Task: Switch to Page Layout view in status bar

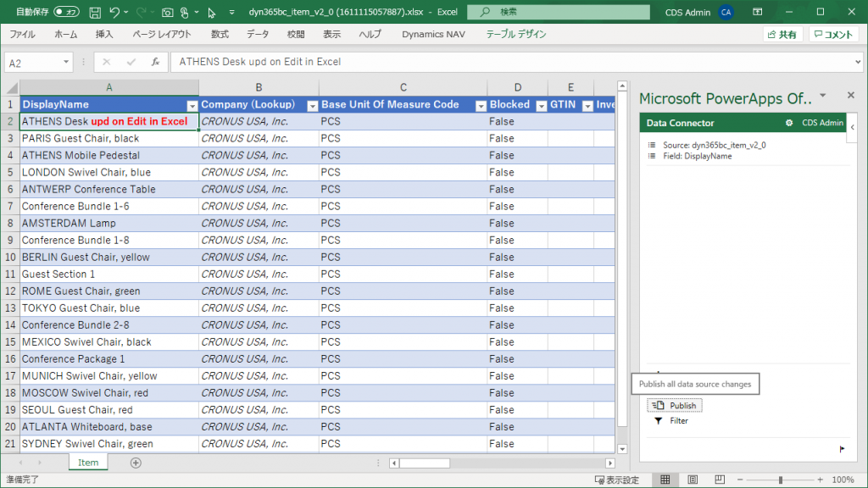Action: tap(693, 480)
